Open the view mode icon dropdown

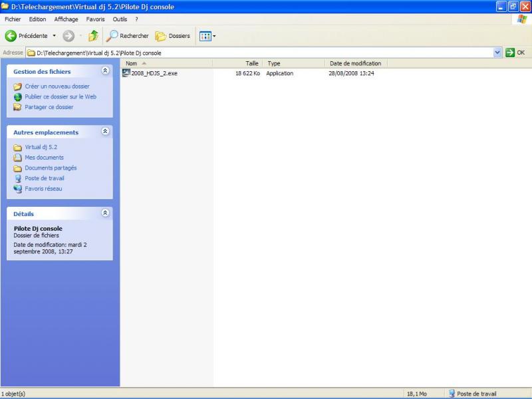click(207, 36)
